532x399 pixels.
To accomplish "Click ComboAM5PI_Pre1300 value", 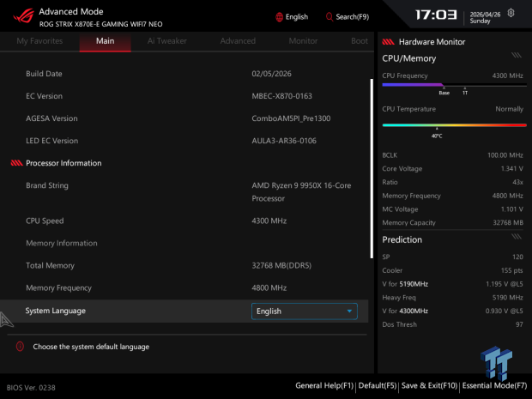I will 291,118.
